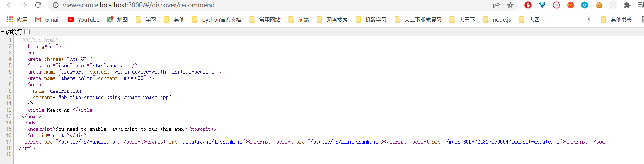
Task: Open the orange infinity extension icon
Action: (x=570, y=5)
